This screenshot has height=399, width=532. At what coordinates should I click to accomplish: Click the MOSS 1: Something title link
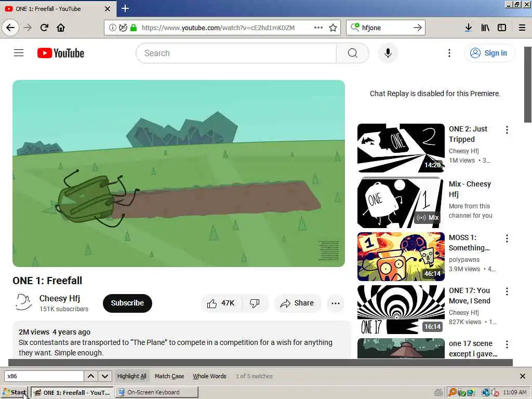[x=469, y=243]
